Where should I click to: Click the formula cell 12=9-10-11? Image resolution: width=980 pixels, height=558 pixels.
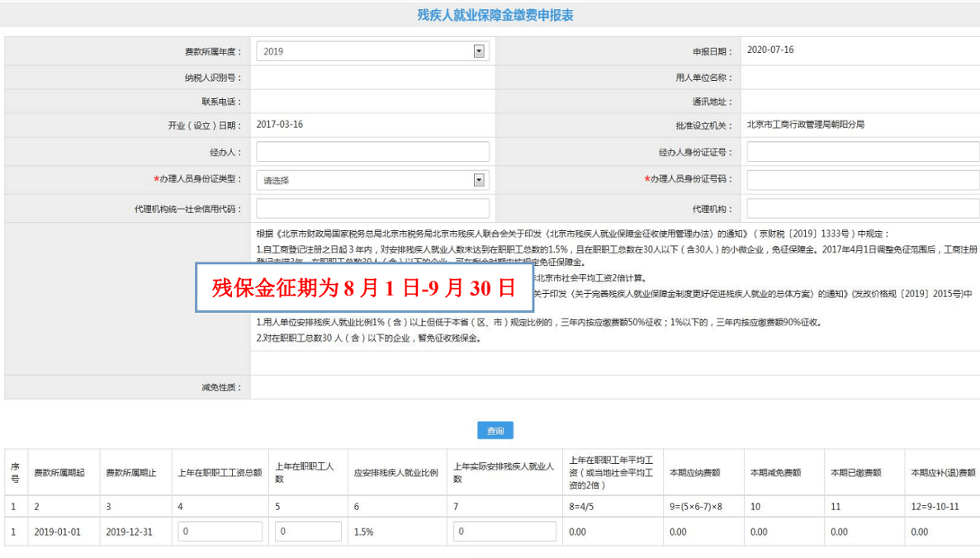tap(935, 507)
